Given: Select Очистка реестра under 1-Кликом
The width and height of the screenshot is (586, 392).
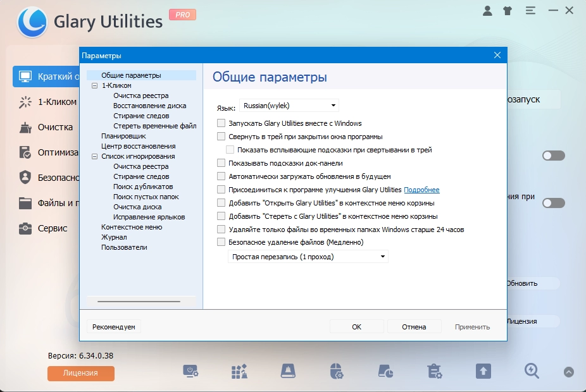Looking at the screenshot, I should pos(141,95).
